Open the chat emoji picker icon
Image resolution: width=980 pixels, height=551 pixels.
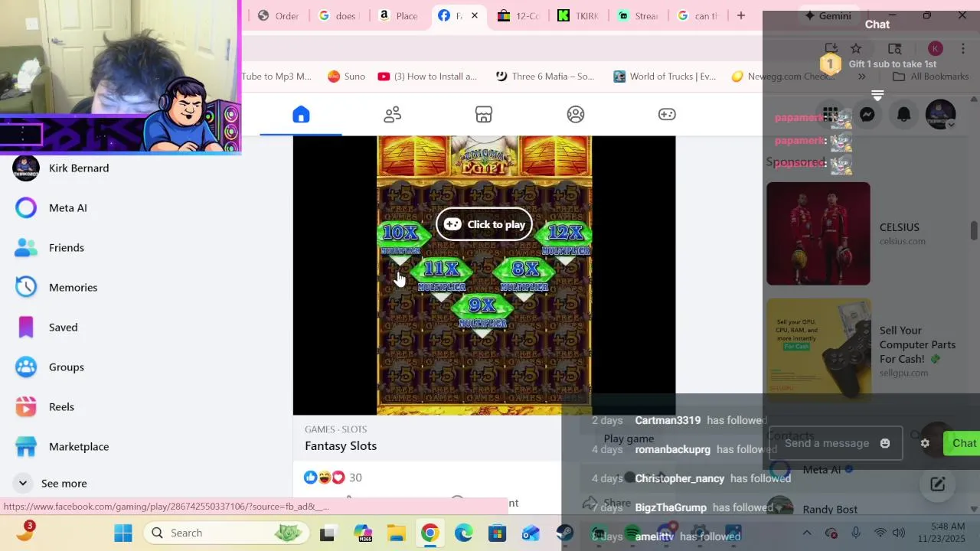click(x=885, y=443)
